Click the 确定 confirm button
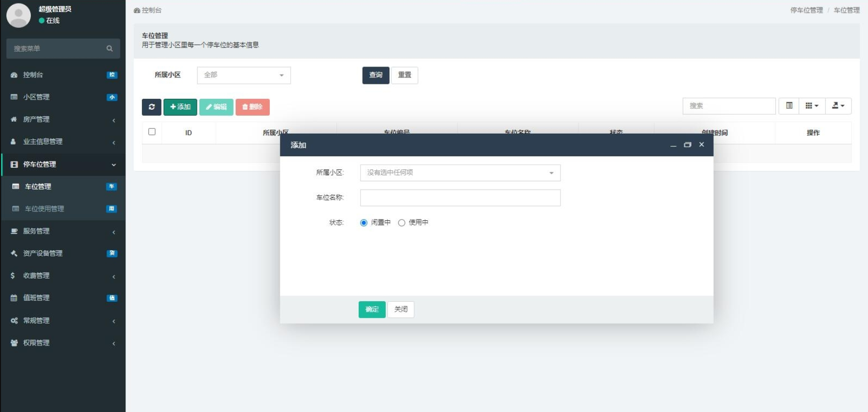Viewport: 868px width, 412px height. pyautogui.click(x=372, y=309)
